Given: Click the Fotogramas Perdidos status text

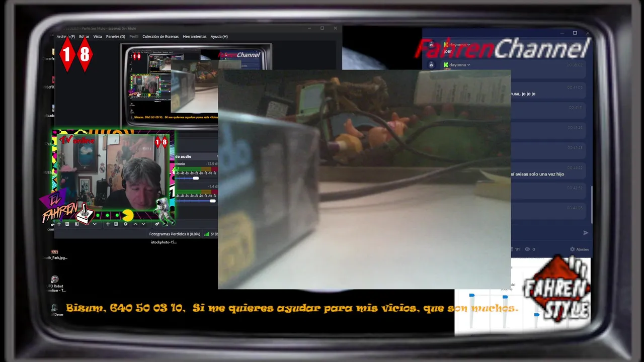Looking at the screenshot, I should click(175, 234).
